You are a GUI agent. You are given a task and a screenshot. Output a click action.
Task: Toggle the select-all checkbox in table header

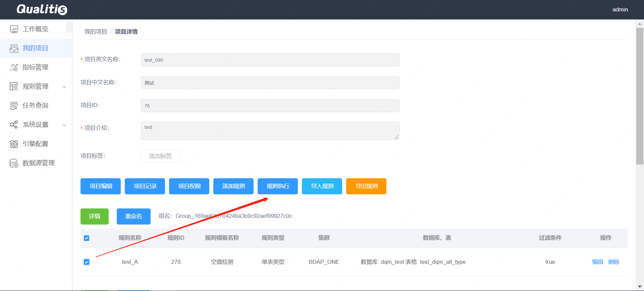(x=87, y=238)
